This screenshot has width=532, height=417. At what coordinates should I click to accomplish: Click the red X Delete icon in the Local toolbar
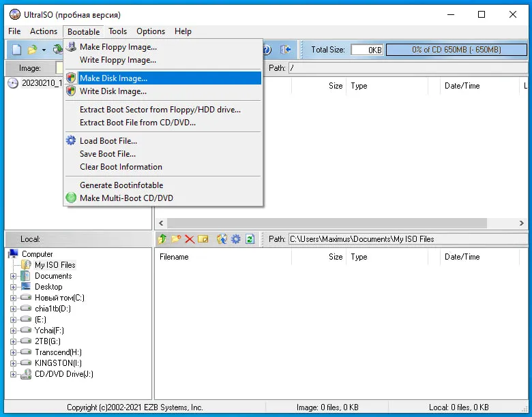pos(190,239)
